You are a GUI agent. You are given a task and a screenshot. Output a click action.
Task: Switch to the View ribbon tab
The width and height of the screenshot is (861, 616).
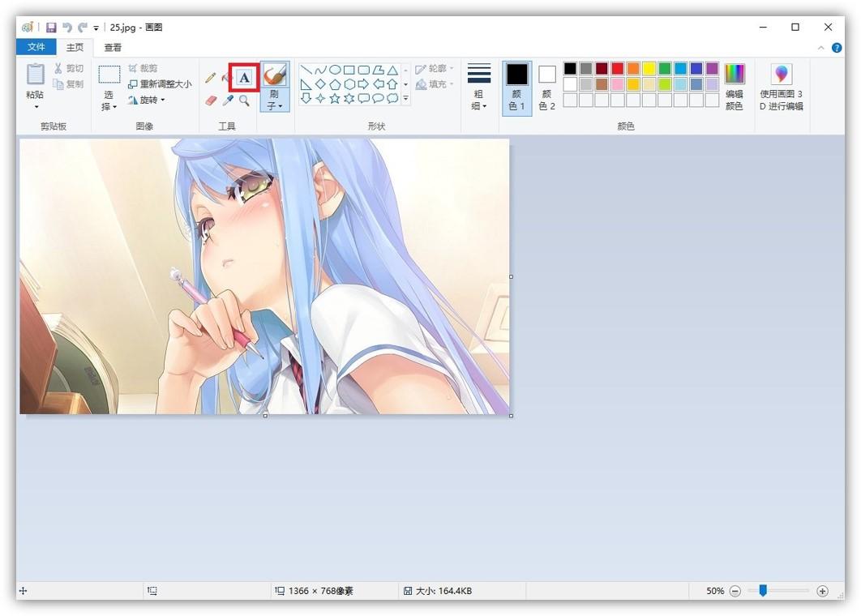pos(113,47)
